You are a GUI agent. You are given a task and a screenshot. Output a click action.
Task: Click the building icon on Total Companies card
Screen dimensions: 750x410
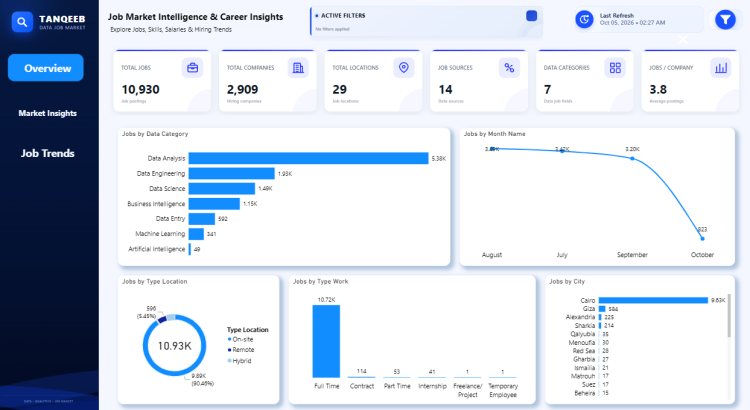tap(298, 68)
